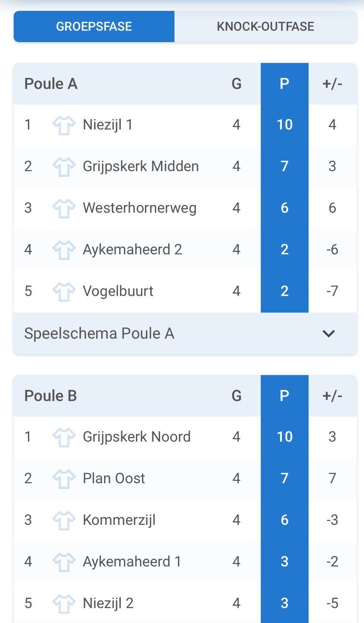
Task: Click the shirt icon for Aykemaheerd 1
Action: pos(63,562)
